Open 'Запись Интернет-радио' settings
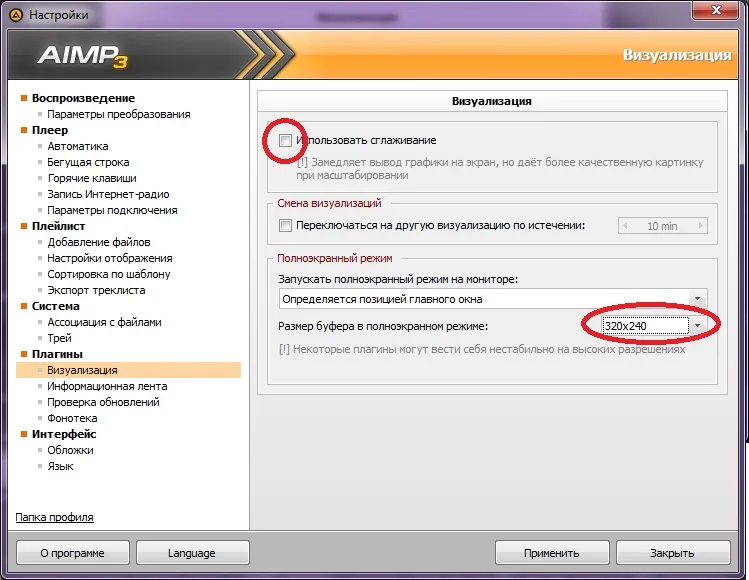This screenshot has width=749, height=580. tap(108, 194)
